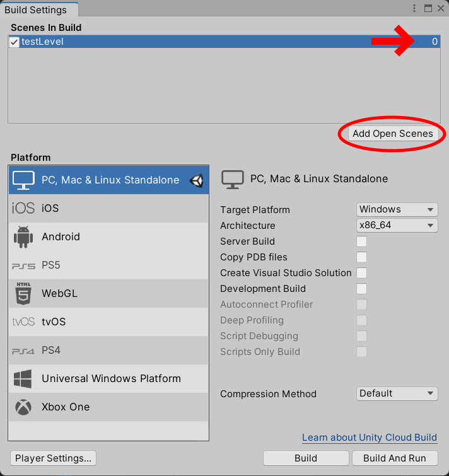
Task: Click the Universal Windows Platform Windows icon
Action: point(23,378)
